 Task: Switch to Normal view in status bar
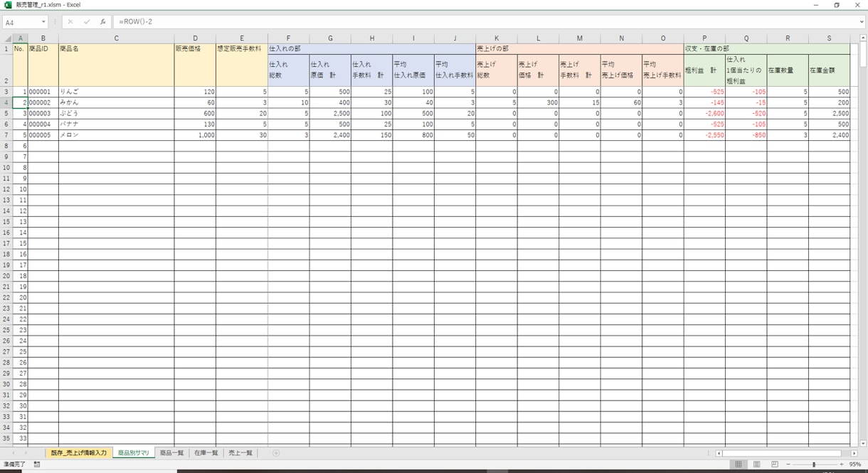tap(739, 464)
